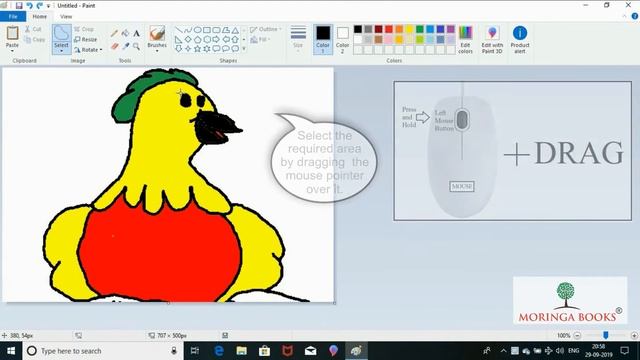Screen dimensions: 640x360
Task: Choose the Five-point star shape
Action: tap(197, 49)
